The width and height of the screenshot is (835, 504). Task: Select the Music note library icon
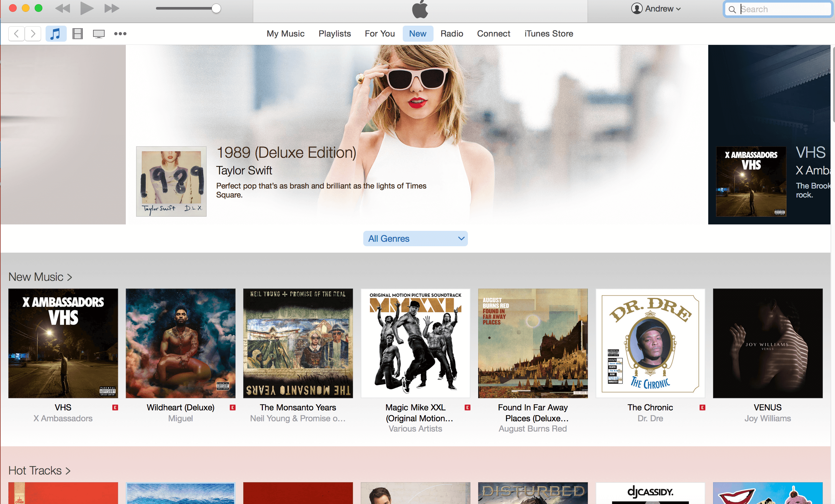coord(56,34)
